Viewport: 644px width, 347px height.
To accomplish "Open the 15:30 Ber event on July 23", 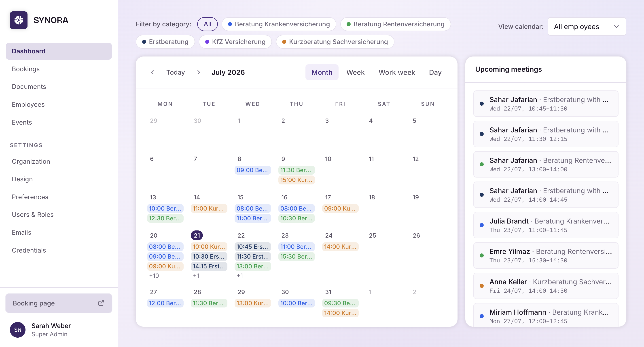I will tap(297, 256).
